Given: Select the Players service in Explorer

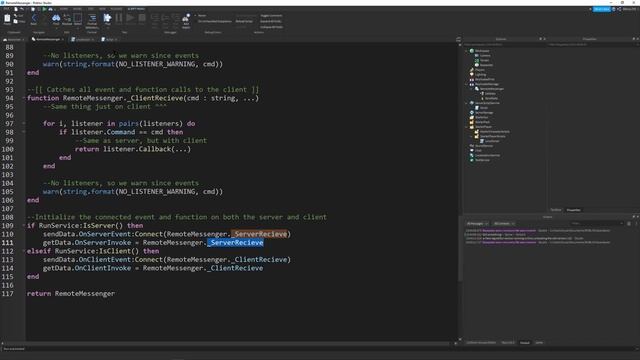Looking at the screenshot, I should click(x=480, y=70).
